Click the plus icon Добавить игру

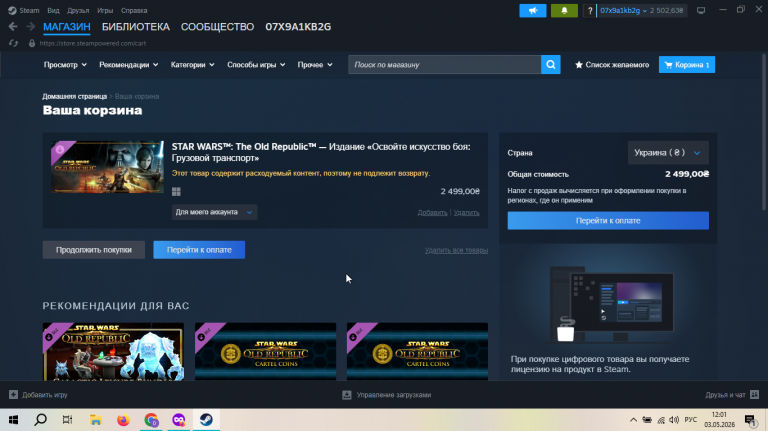pyautogui.click(x=13, y=395)
